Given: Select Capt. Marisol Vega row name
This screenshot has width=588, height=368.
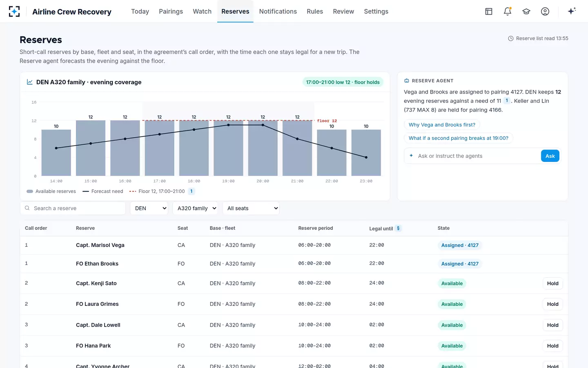Looking at the screenshot, I should click(x=100, y=245).
